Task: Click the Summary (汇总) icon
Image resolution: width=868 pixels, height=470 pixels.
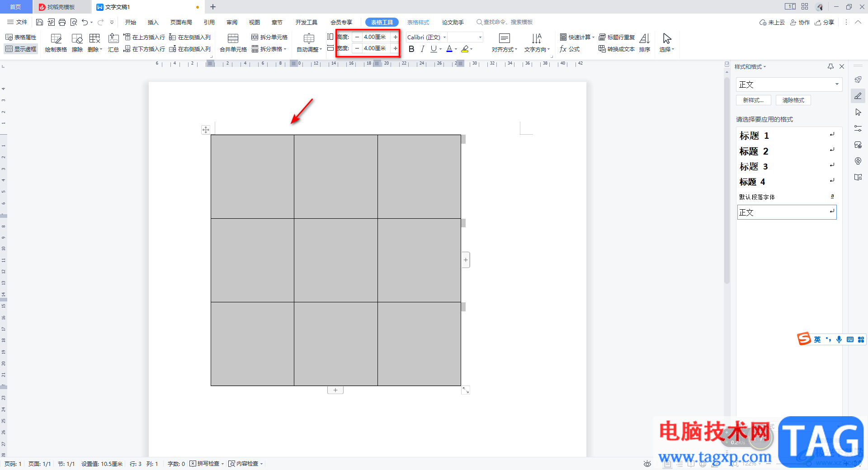Action: pyautogui.click(x=113, y=43)
